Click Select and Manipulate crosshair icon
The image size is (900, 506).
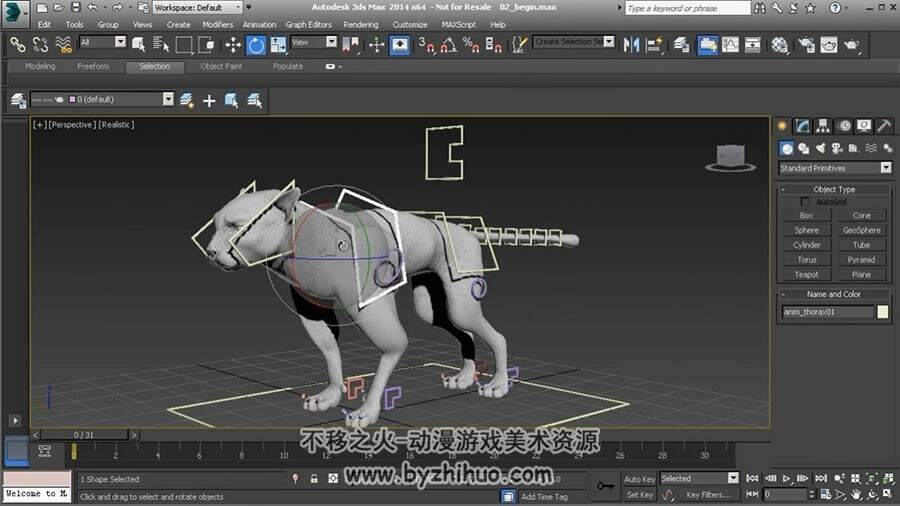[x=377, y=44]
